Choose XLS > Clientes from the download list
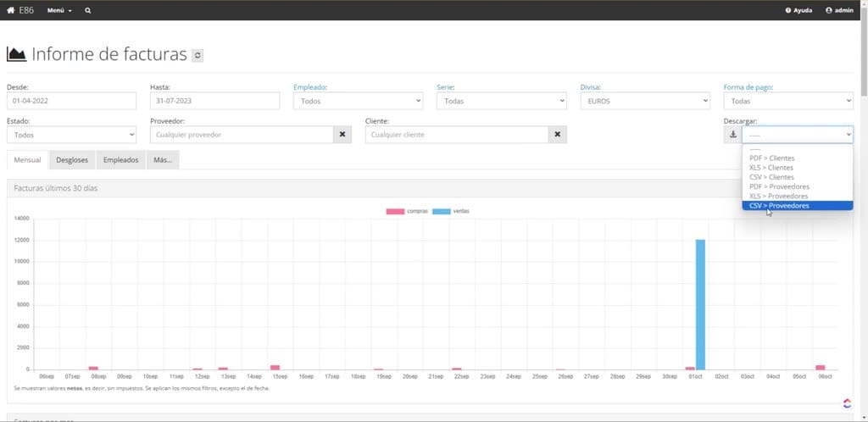 click(x=798, y=168)
